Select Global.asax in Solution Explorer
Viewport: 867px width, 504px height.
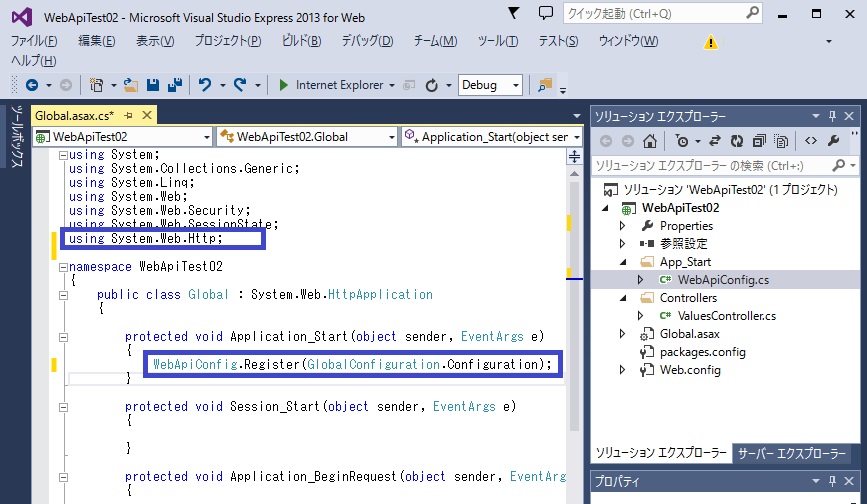[x=690, y=334]
